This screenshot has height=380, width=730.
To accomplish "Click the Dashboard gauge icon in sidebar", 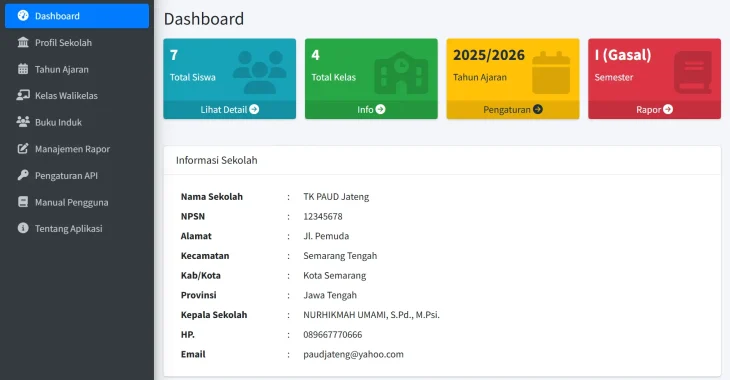I will click(x=23, y=15).
